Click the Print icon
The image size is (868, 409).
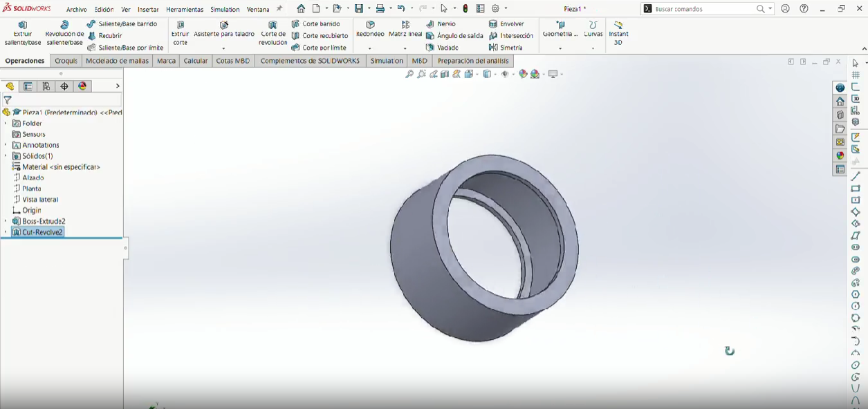[x=380, y=9]
